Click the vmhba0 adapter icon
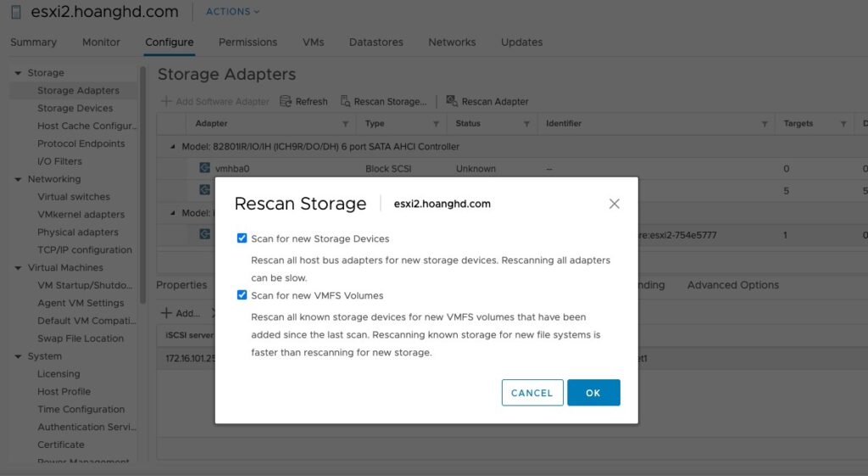 pyautogui.click(x=205, y=167)
